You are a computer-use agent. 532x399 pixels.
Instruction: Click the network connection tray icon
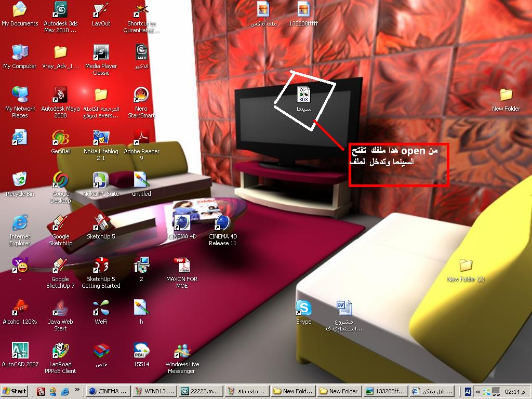pos(496,392)
